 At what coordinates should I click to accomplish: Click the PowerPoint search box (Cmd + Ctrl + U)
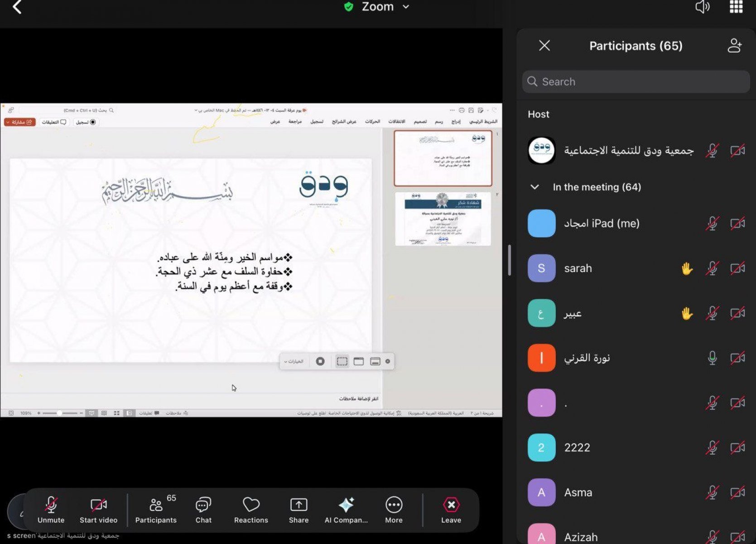point(66,110)
